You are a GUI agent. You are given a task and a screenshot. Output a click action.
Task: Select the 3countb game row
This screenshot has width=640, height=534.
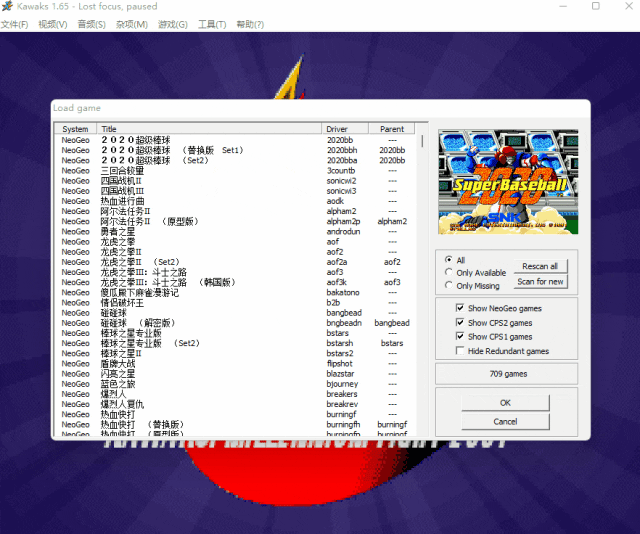point(235,171)
